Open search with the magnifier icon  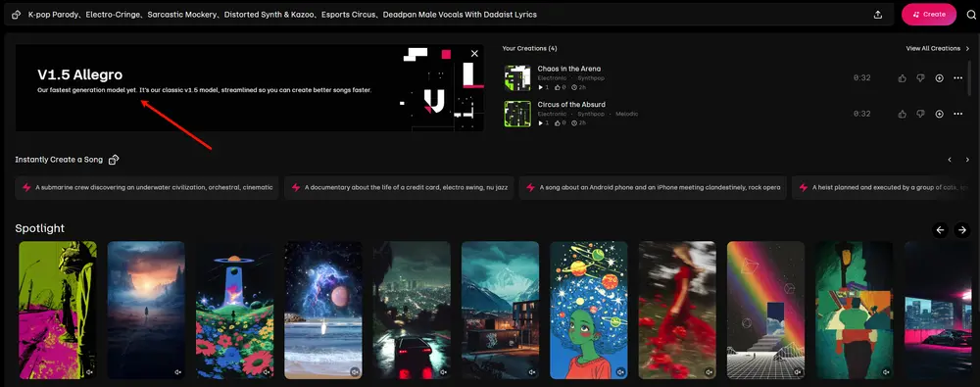(970, 15)
